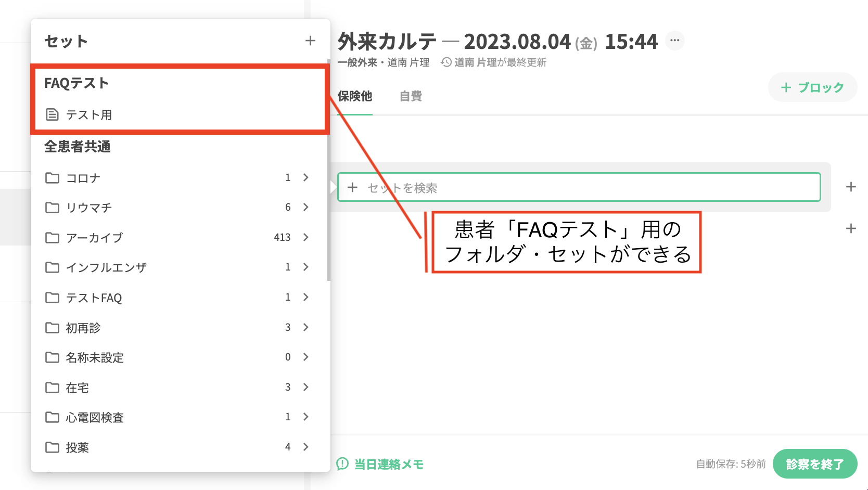Click the history clock icon near 最終更新
Viewport: 868px width, 490px height.
(446, 62)
